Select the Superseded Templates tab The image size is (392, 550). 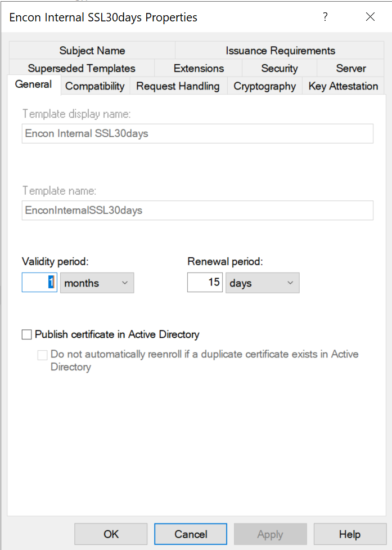tap(82, 68)
